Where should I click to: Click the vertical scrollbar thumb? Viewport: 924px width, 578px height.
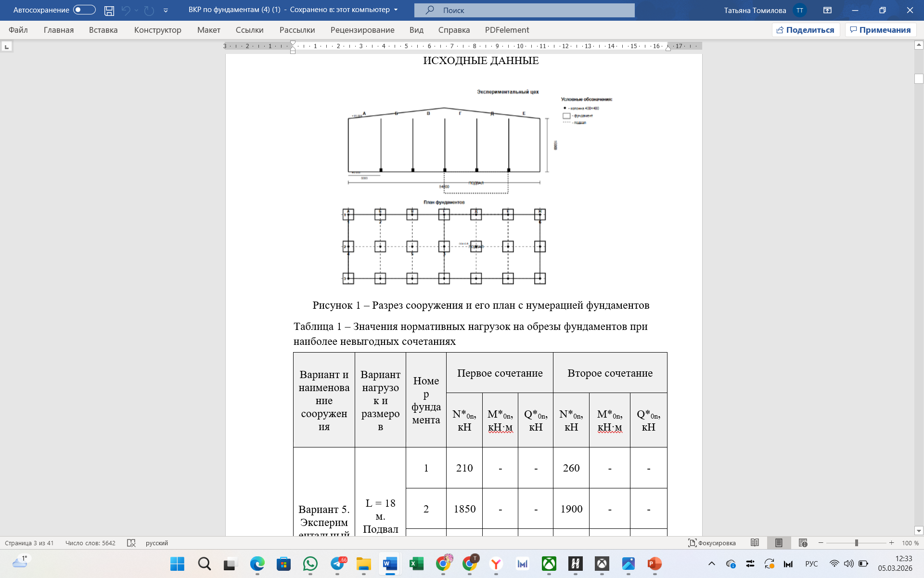tap(919, 79)
